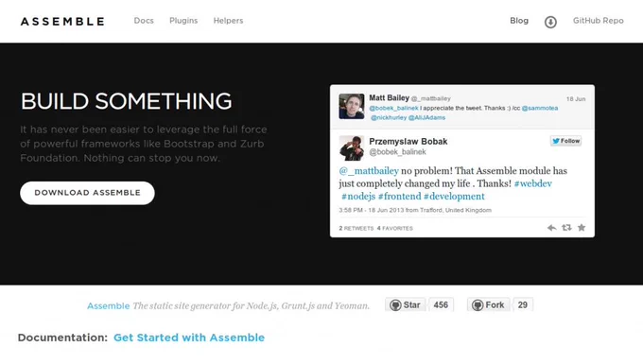Click the @_mattbailey mention in tweet

[369, 170]
